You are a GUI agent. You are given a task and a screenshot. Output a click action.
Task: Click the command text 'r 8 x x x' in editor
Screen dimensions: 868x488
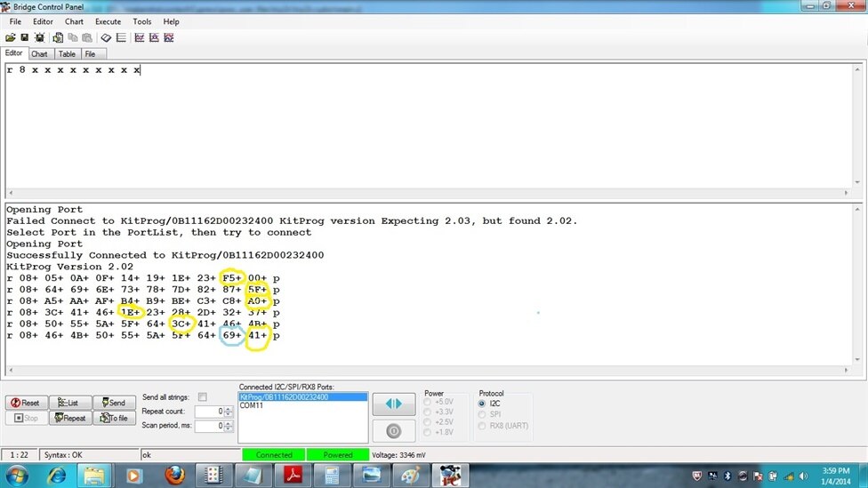coord(73,69)
